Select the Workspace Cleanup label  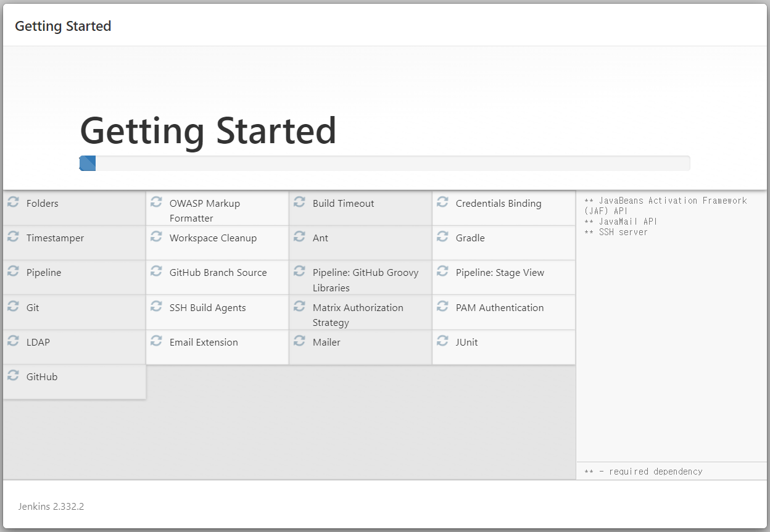213,238
